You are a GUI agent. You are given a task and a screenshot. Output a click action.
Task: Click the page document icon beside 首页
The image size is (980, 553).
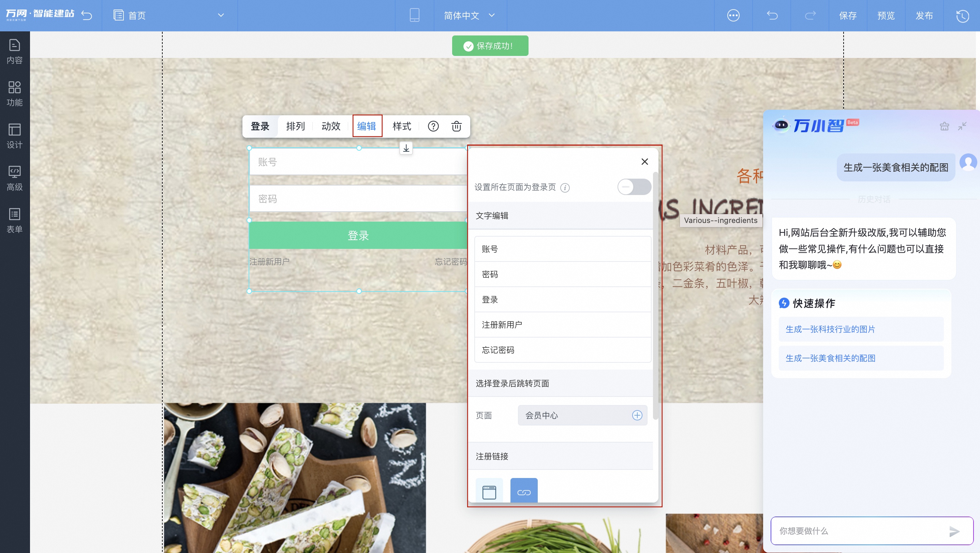pyautogui.click(x=118, y=15)
